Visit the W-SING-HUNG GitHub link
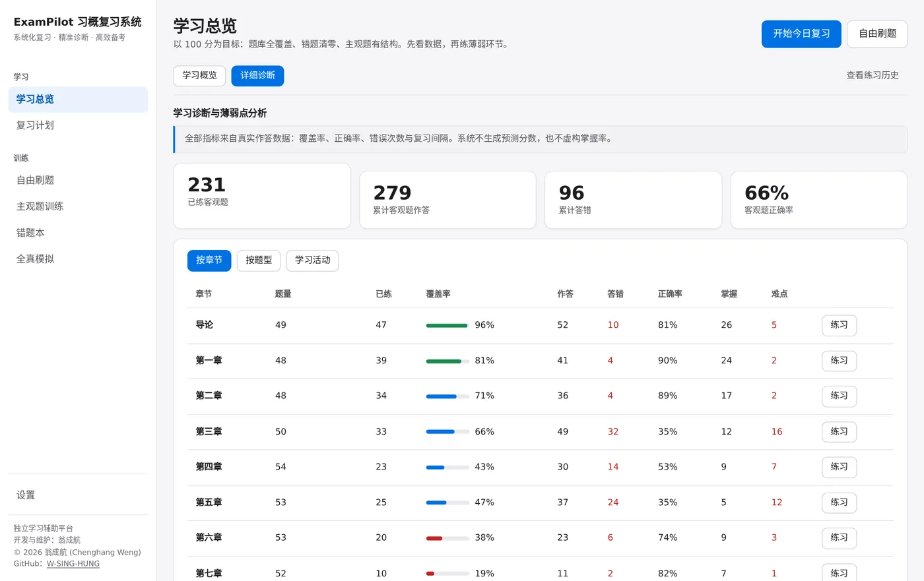 (x=73, y=564)
